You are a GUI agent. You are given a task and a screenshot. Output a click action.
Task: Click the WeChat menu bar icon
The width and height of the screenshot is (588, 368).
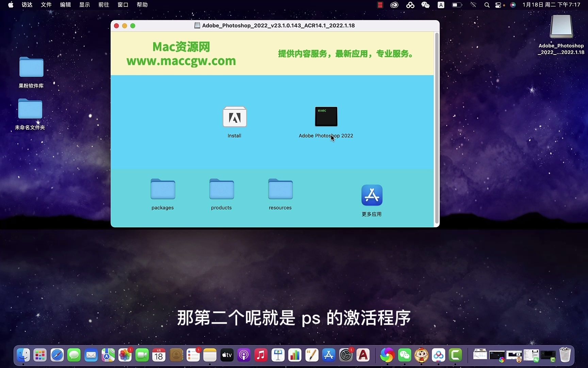(425, 5)
